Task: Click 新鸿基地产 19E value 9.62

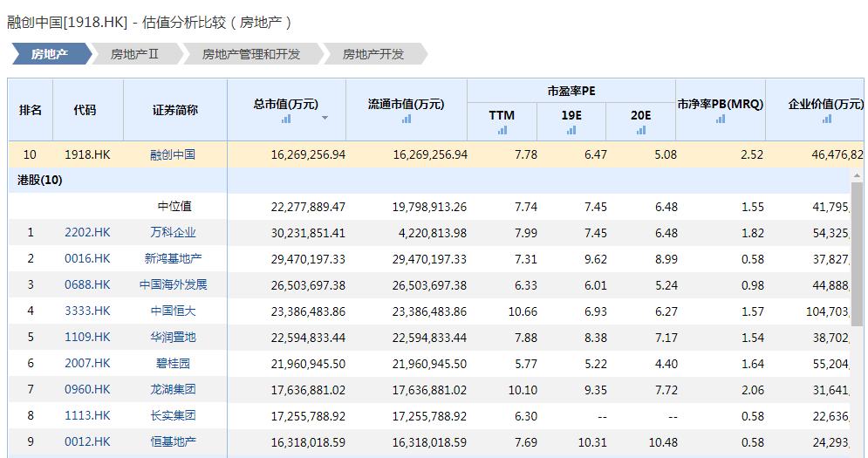Action: (x=596, y=259)
